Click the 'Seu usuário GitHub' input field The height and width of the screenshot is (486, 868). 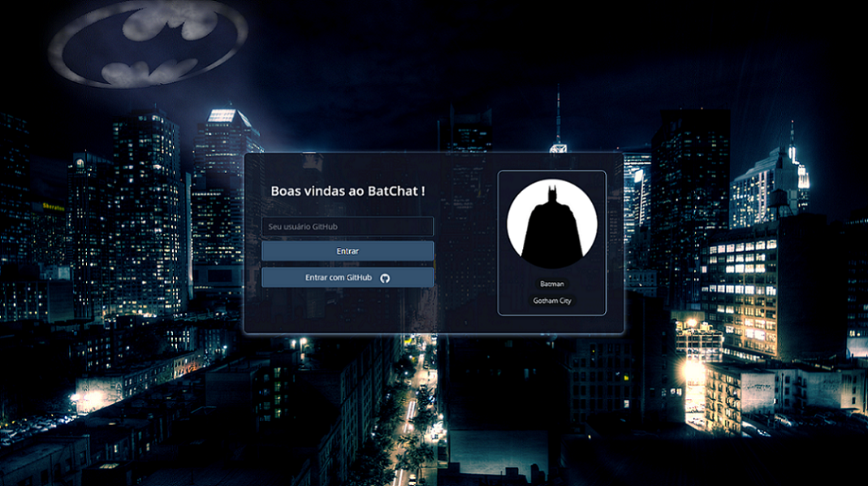pyautogui.click(x=348, y=227)
